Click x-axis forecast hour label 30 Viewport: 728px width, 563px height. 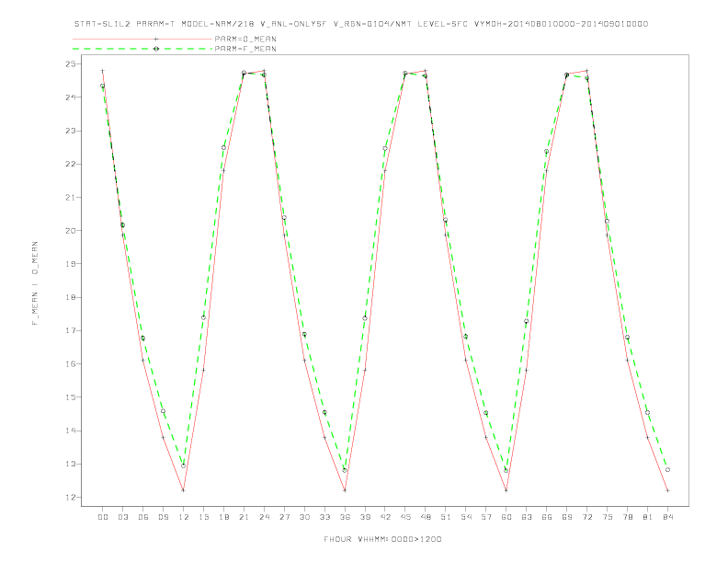pos(304,517)
